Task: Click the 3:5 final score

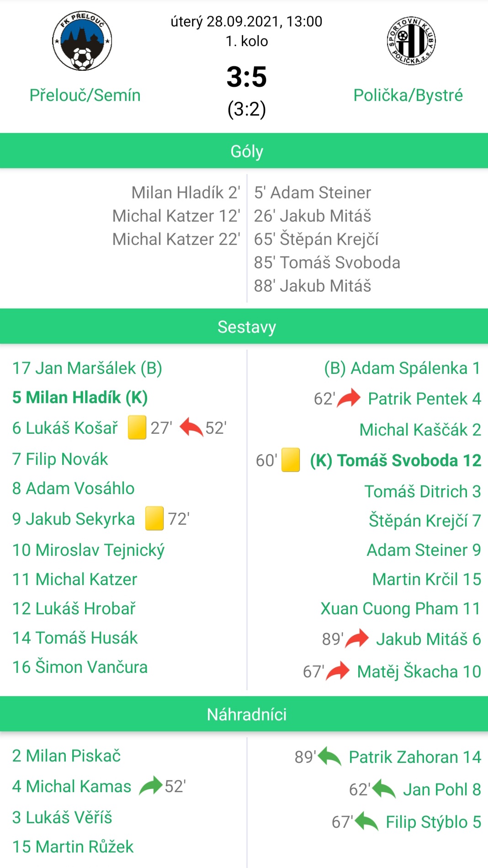Action: 247,76
